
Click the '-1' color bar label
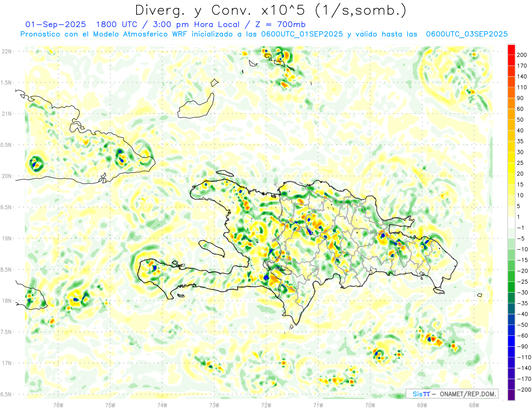[521, 227]
